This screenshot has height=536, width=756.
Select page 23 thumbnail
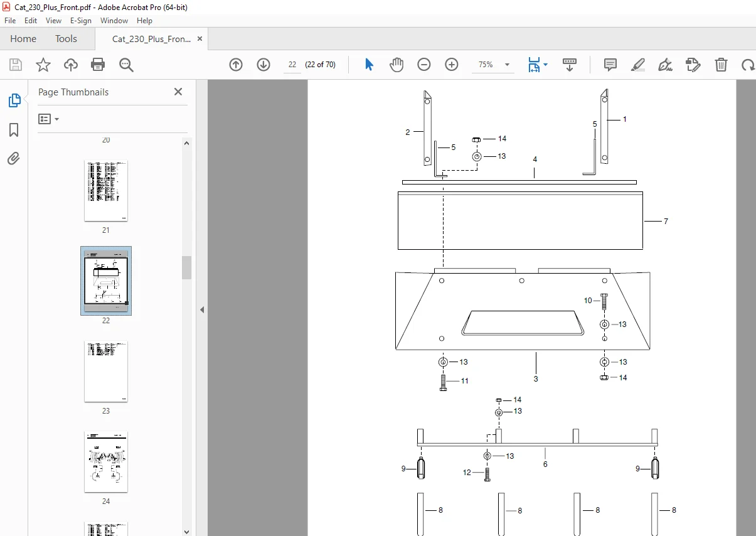pyautogui.click(x=106, y=372)
